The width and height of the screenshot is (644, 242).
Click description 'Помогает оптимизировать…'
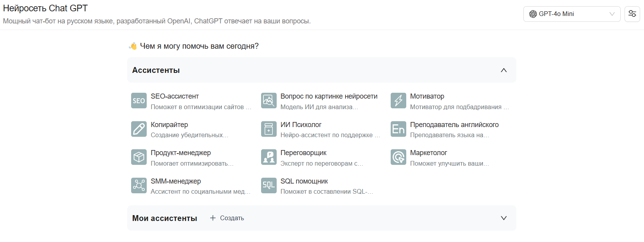pyautogui.click(x=192, y=163)
